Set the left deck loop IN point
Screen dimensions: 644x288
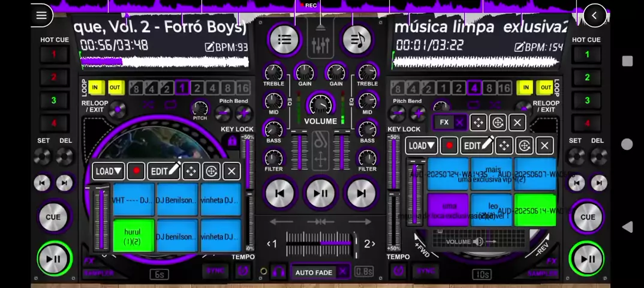click(95, 88)
